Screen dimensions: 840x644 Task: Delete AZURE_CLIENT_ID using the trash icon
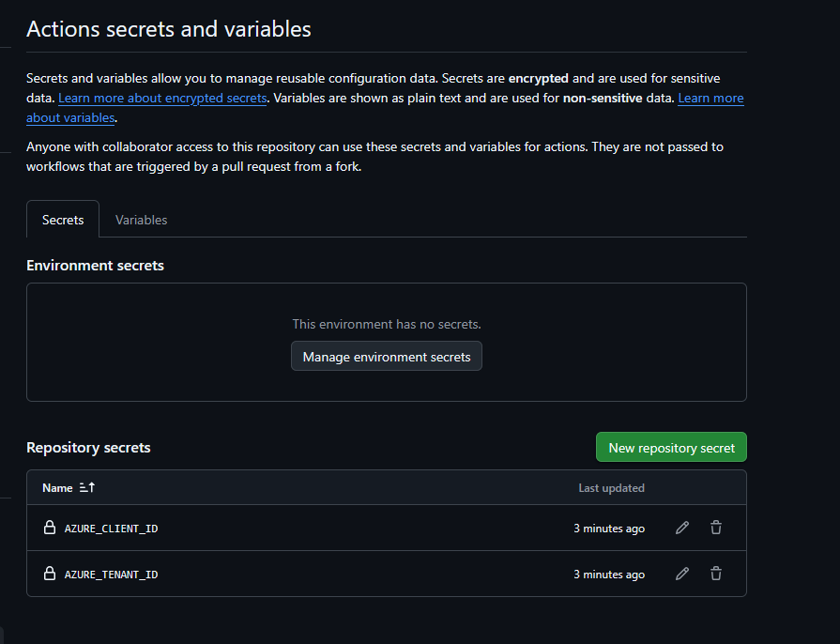[x=716, y=528]
